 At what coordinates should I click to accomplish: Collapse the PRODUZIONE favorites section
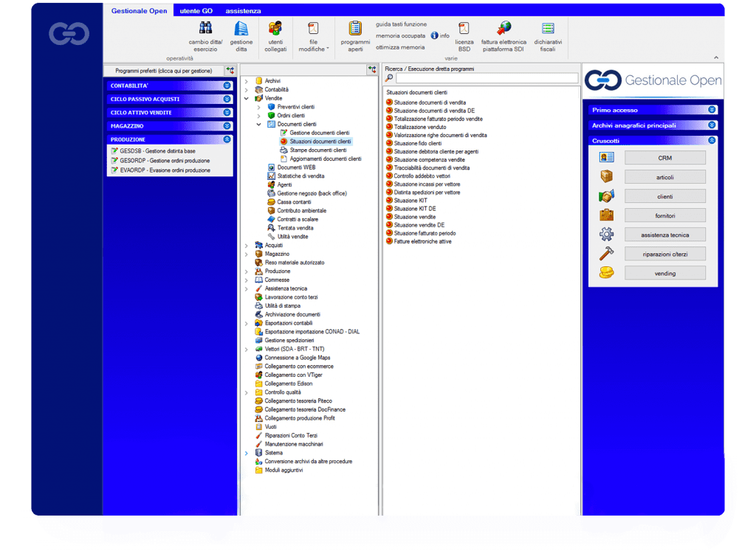[x=227, y=139]
